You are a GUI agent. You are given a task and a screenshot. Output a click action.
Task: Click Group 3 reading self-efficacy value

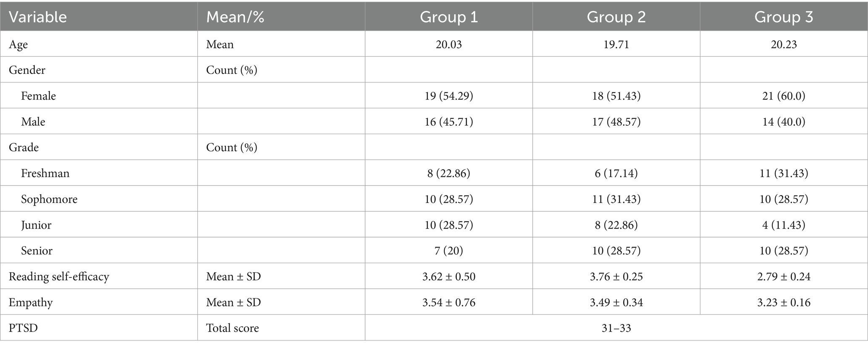(784, 277)
